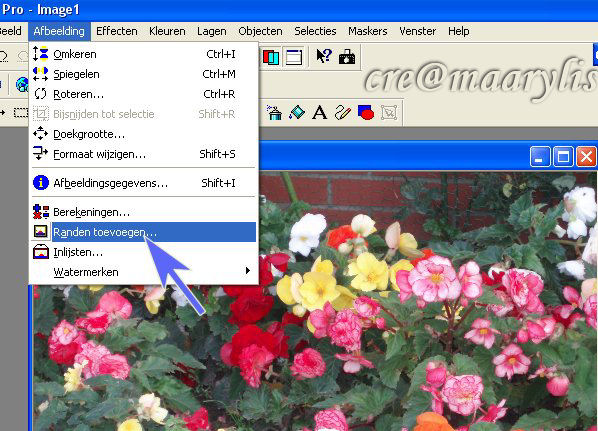Click the screen capture camera icon

pyautogui.click(x=347, y=57)
